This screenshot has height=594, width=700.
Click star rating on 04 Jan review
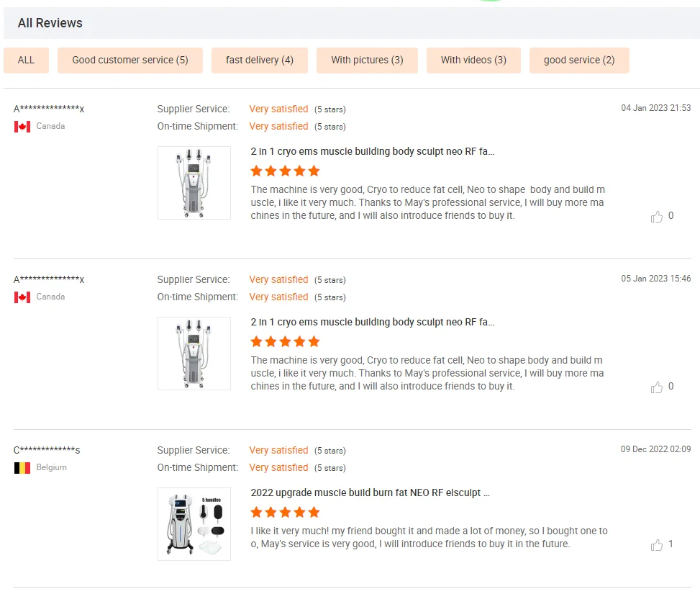tap(285, 171)
